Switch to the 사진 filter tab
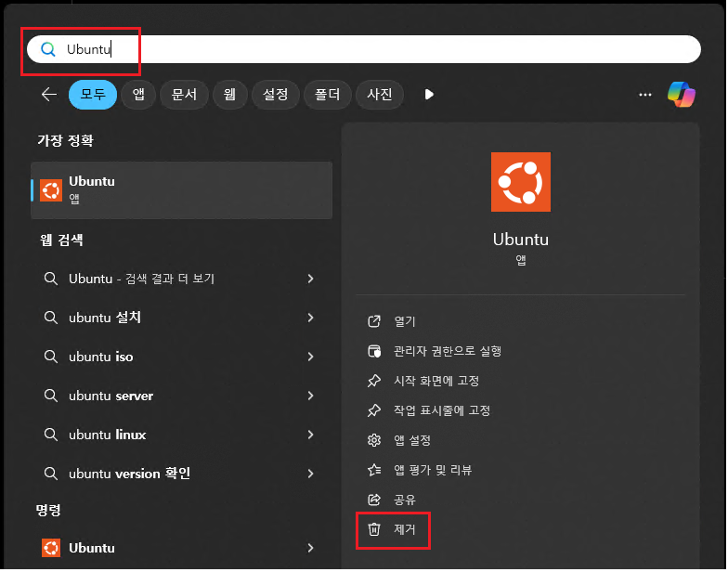728x572 pixels. 379,95
